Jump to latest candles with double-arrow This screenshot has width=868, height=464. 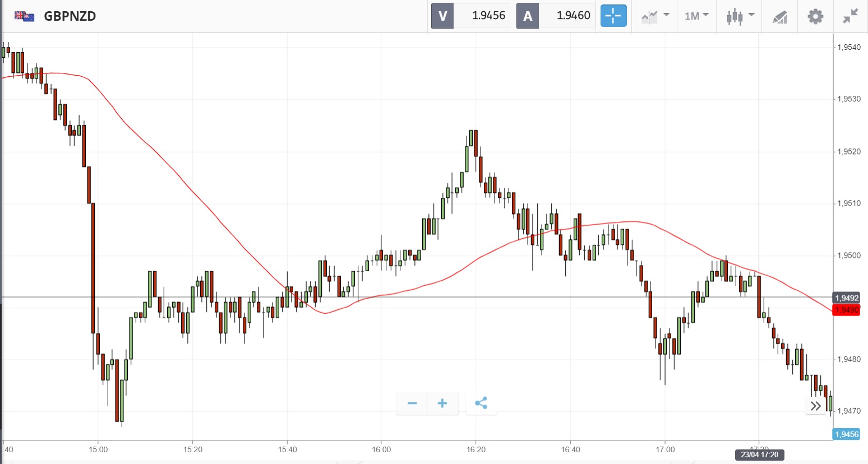[816, 406]
